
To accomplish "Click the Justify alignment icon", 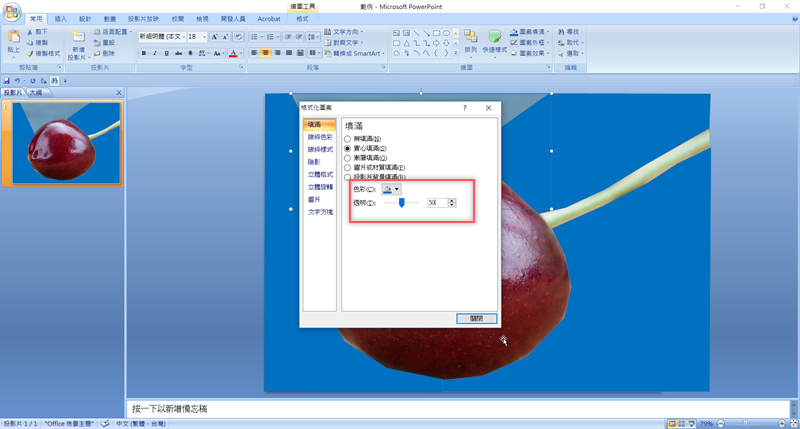I will (x=289, y=53).
